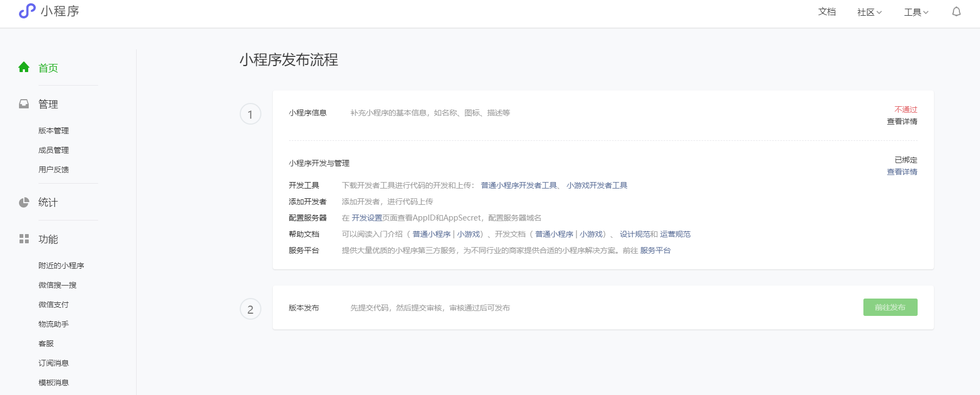Open the 小游戏开发者工具 link
This screenshot has width=980, height=395.
click(597, 185)
